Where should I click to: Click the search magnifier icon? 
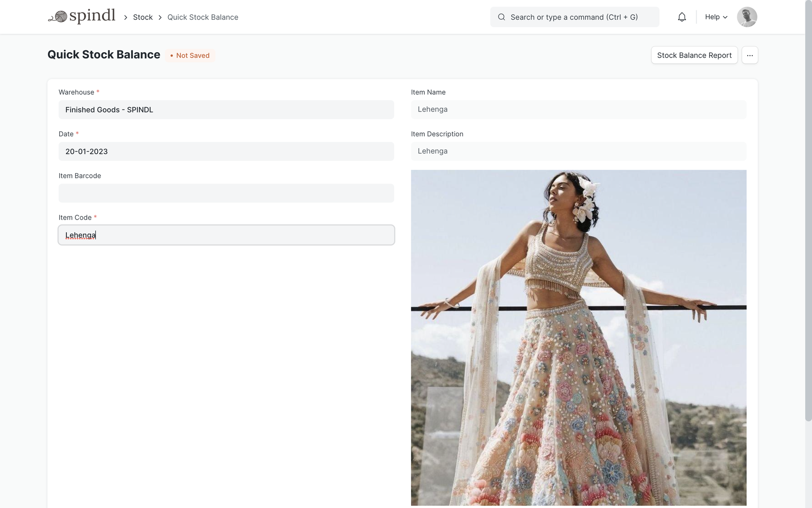coord(501,17)
